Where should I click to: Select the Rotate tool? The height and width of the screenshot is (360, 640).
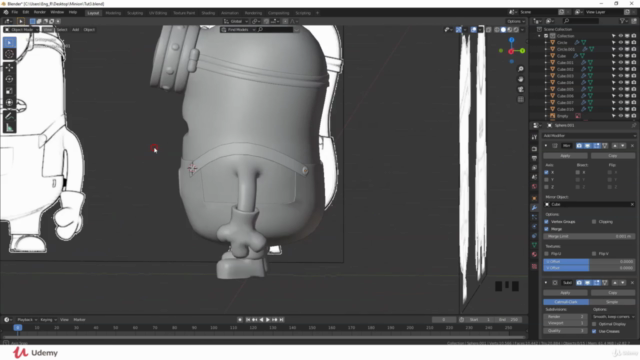(x=9, y=79)
